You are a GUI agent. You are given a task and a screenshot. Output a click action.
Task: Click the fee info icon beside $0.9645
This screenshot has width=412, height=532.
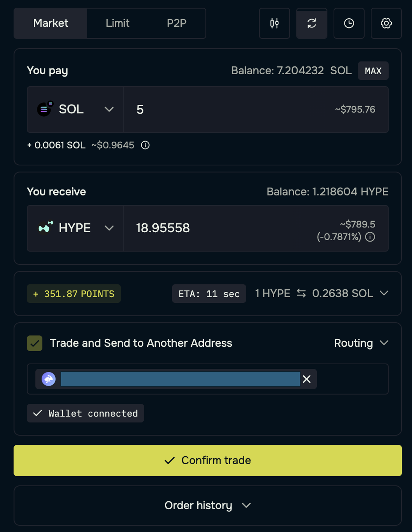coord(145,145)
